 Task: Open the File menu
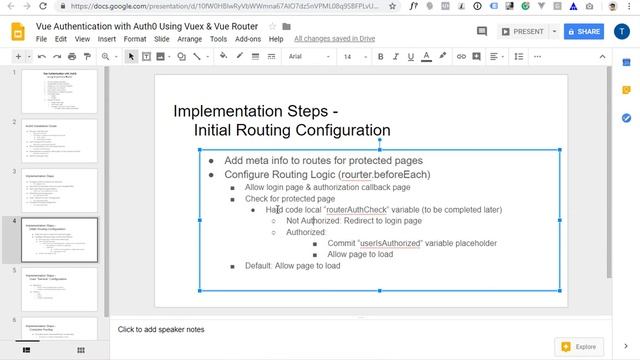pos(41,39)
